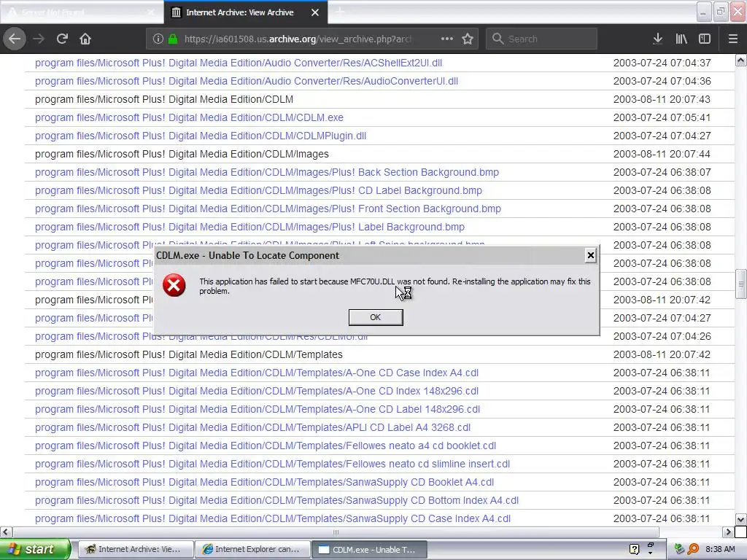Click the page's vertical scrollbar thumb
This screenshot has width=747, height=560.
click(x=740, y=284)
